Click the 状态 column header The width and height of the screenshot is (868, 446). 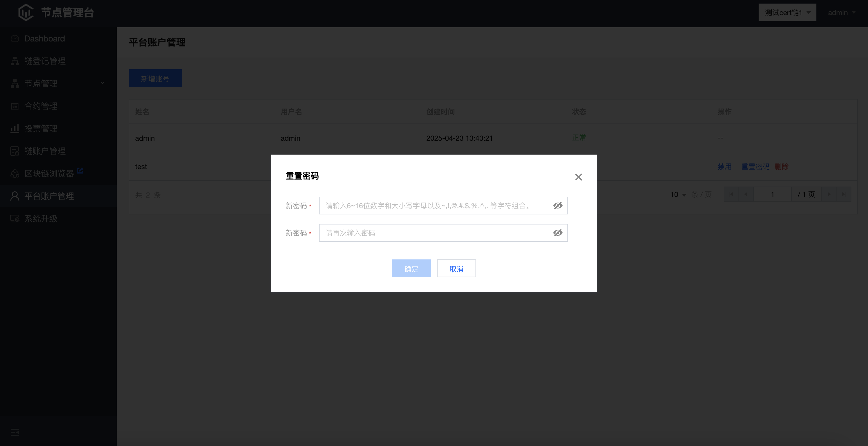point(579,112)
